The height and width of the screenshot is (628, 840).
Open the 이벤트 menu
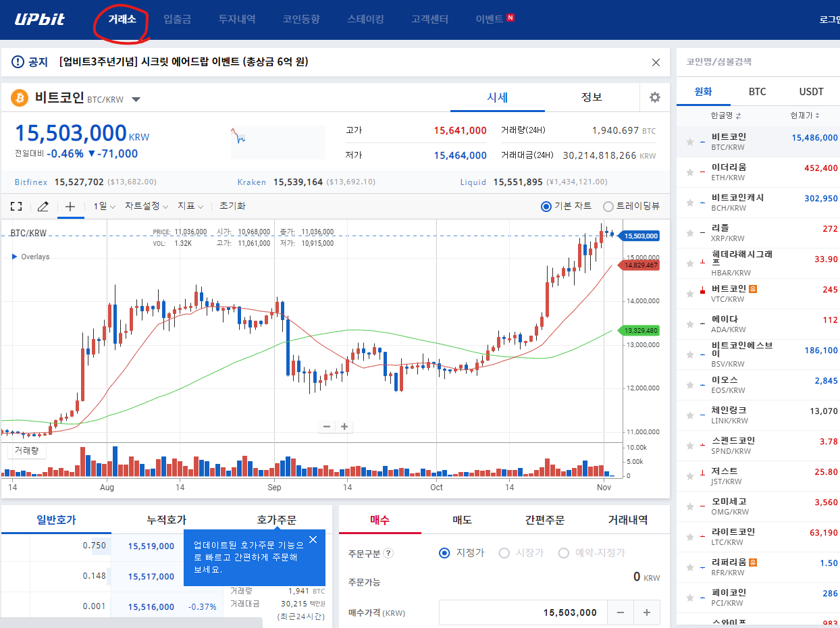(x=490, y=20)
